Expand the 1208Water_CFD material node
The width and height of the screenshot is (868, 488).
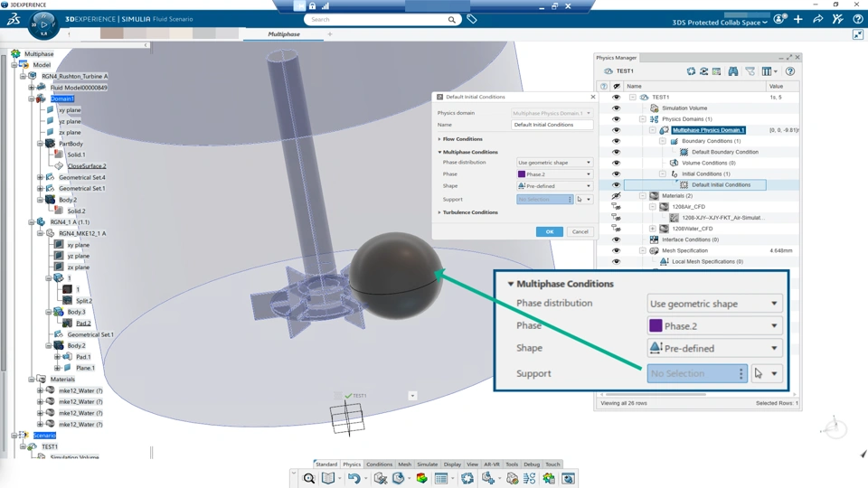coord(653,229)
